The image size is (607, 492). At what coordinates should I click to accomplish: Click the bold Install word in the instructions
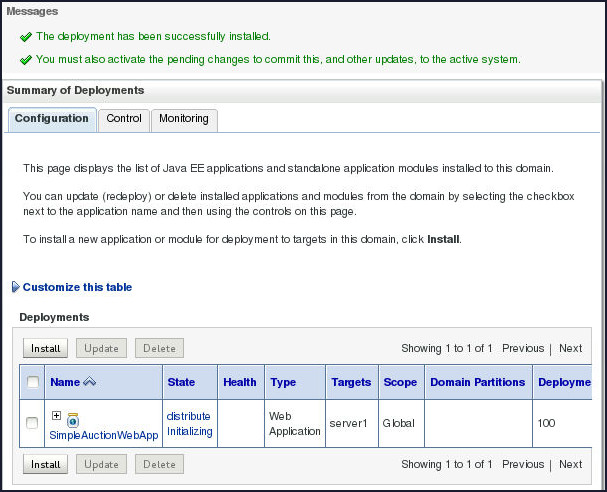tap(443, 239)
